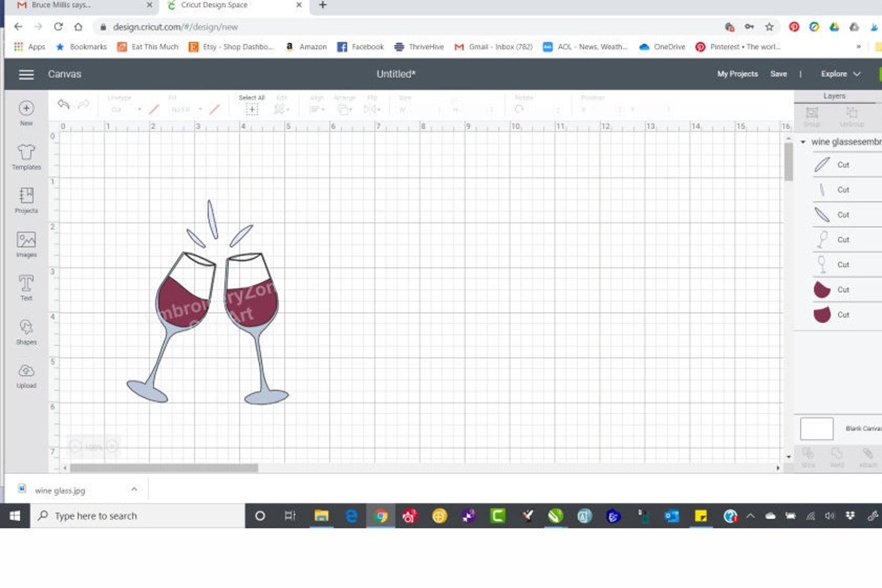The image size is (882, 588).
Task: Open File Explorer from the taskbar
Action: [x=322, y=516]
